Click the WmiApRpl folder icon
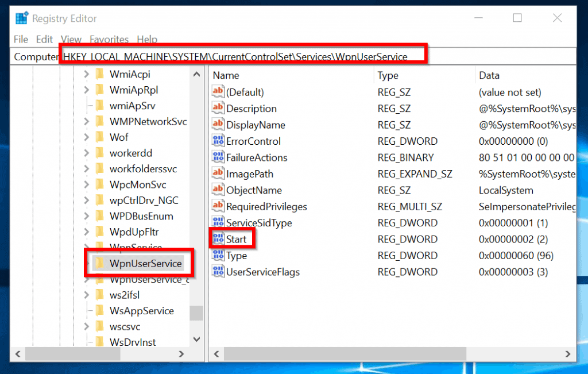This screenshot has width=588, height=374. (100, 90)
